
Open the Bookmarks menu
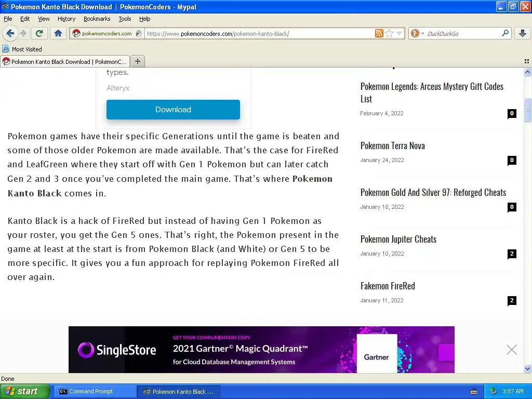pyautogui.click(x=97, y=19)
